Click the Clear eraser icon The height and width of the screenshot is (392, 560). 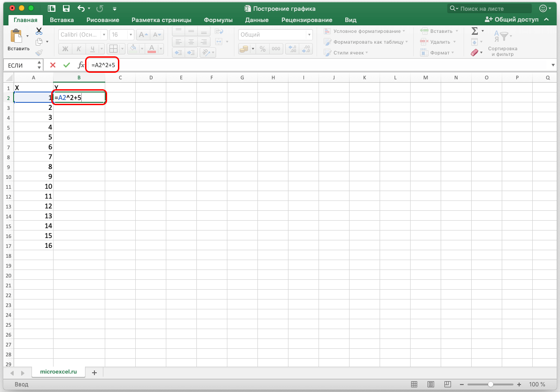coord(474,53)
